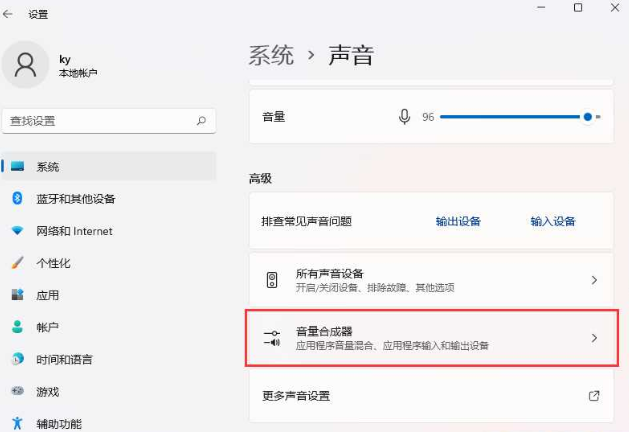629x432 pixels.
Task: Open 游戏 settings
Action: 109,391
